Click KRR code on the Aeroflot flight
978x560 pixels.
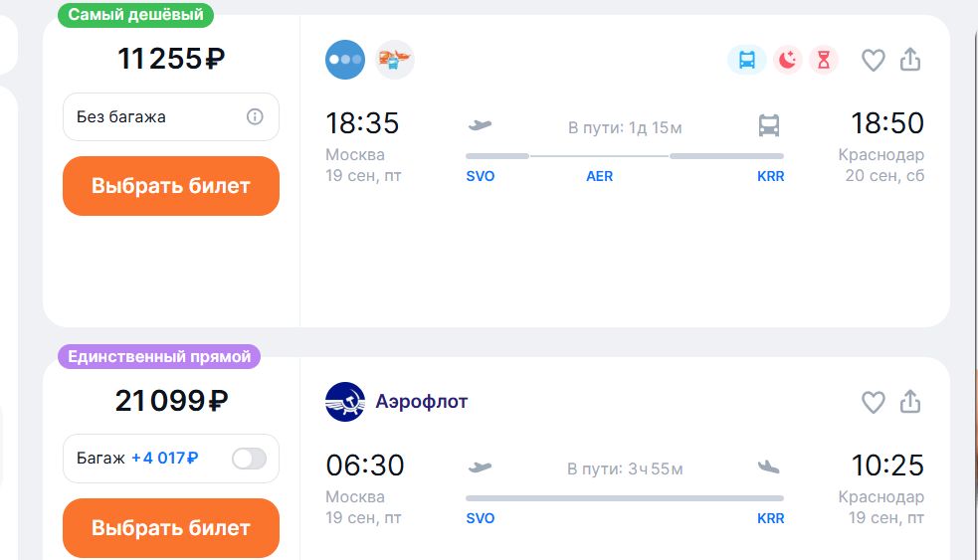(x=770, y=518)
